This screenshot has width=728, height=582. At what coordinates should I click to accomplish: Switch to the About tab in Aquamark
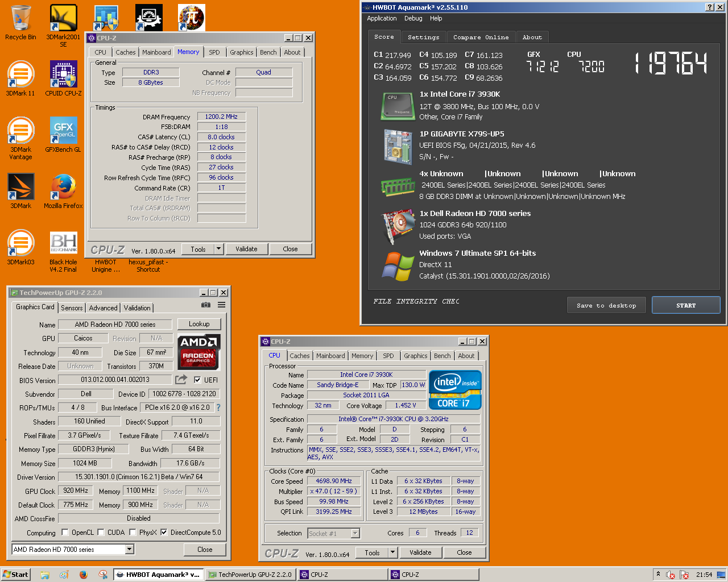coord(532,38)
